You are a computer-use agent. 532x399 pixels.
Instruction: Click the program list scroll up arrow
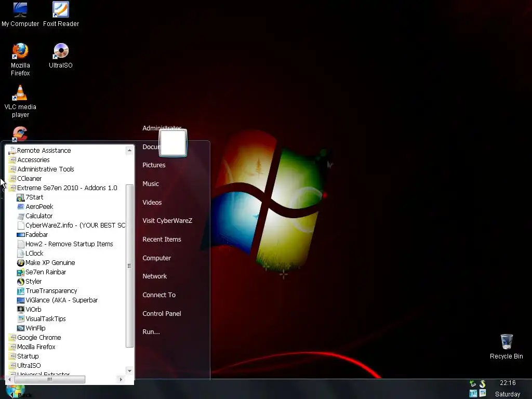click(129, 150)
